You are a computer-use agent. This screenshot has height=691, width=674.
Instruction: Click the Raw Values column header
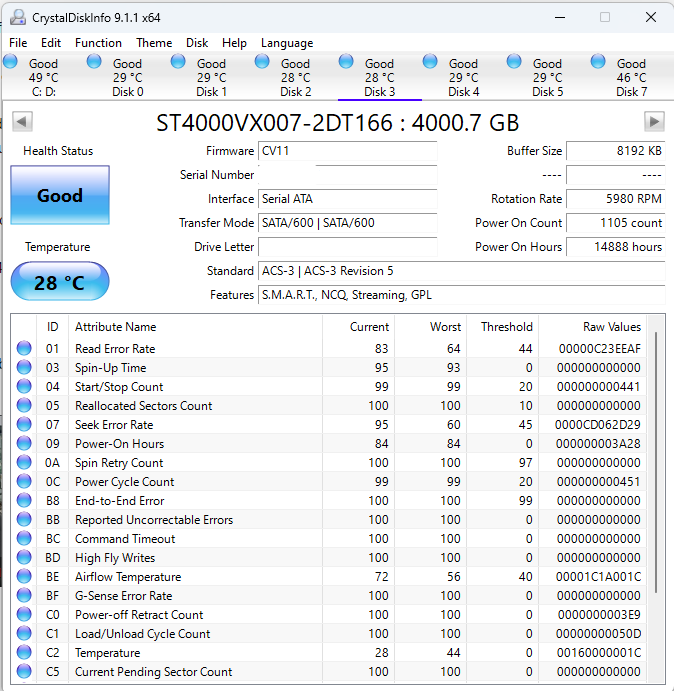pyautogui.click(x=612, y=327)
